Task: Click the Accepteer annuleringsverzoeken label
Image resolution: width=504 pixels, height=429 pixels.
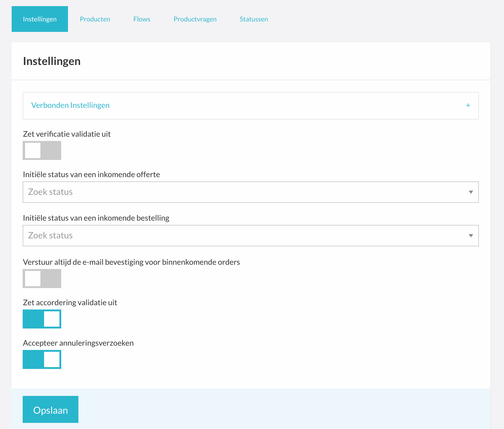Action: click(78, 343)
